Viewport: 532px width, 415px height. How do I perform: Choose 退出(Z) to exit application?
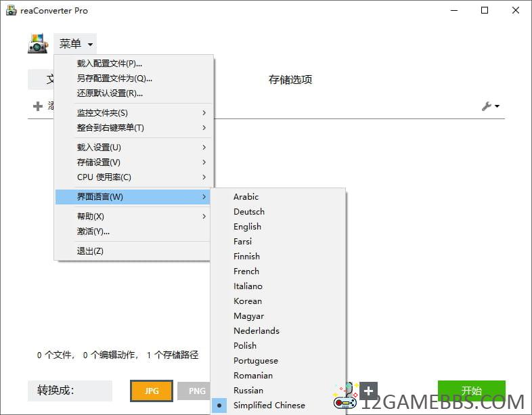pyautogui.click(x=90, y=251)
